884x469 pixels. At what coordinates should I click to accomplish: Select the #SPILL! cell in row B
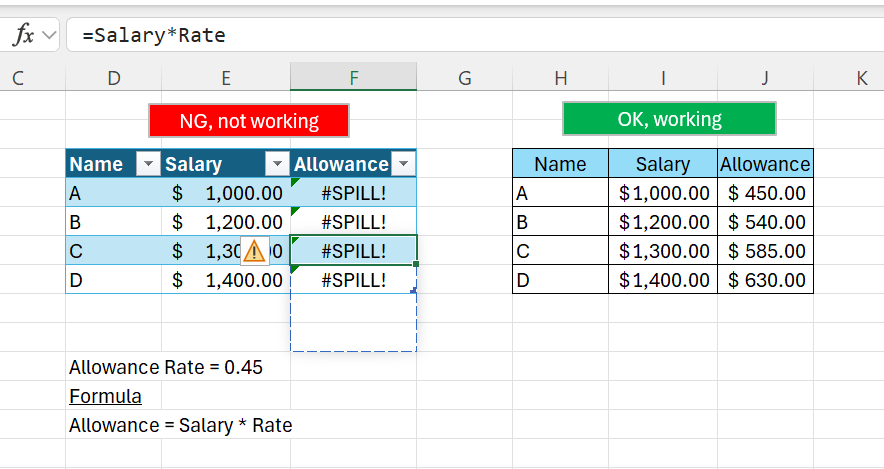click(x=353, y=222)
